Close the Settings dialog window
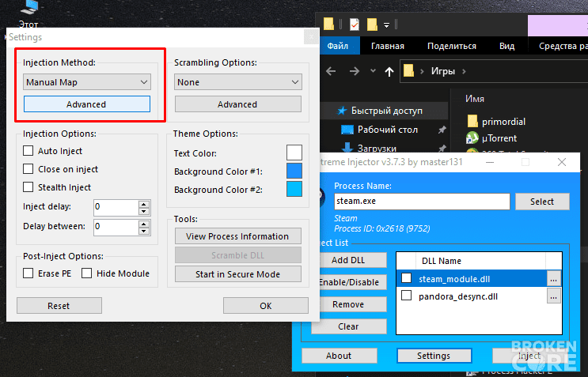Image resolution: width=588 pixels, height=377 pixels. [x=311, y=36]
